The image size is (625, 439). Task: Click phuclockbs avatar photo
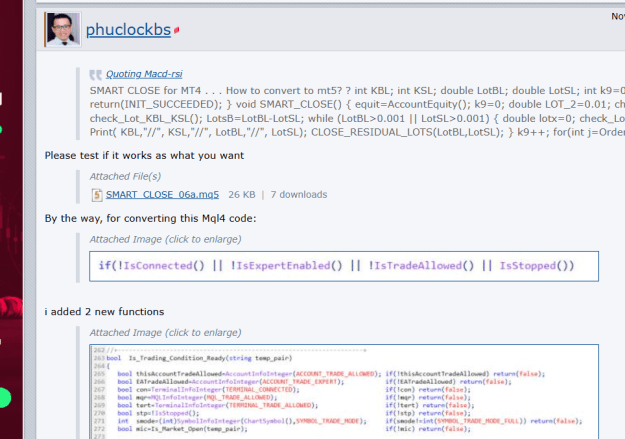pos(63,30)
